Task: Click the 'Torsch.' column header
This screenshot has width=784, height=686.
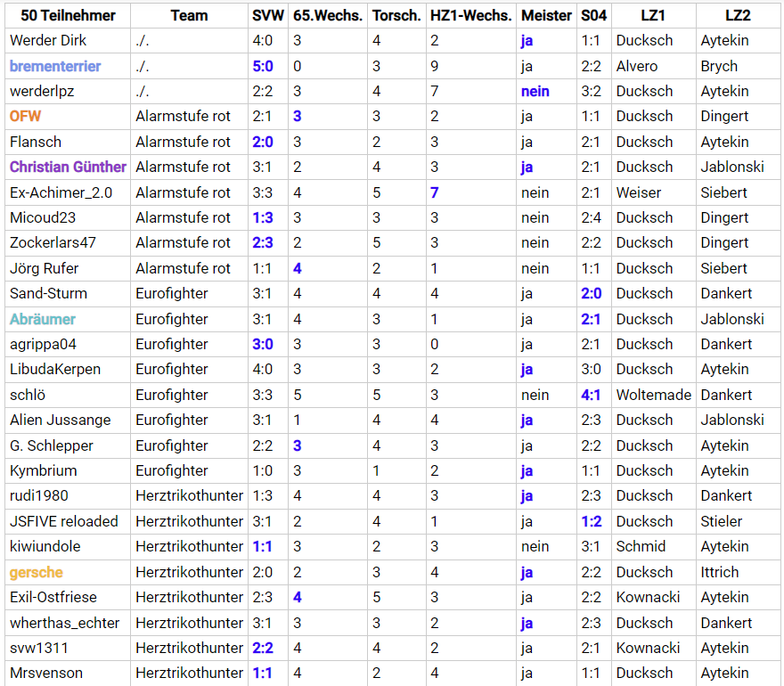Action: [396, 15]
